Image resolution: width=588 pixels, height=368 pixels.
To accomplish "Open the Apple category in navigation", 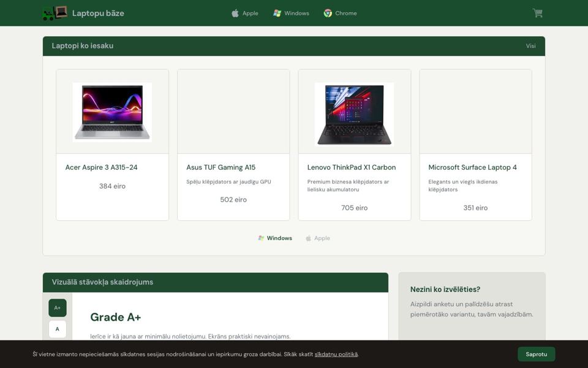I will [245, 13].
